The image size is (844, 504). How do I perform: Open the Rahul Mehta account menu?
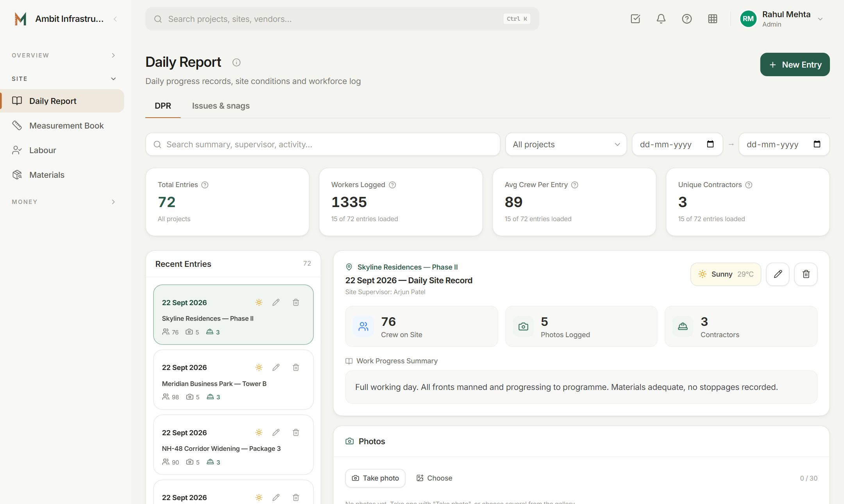point(783,19)
